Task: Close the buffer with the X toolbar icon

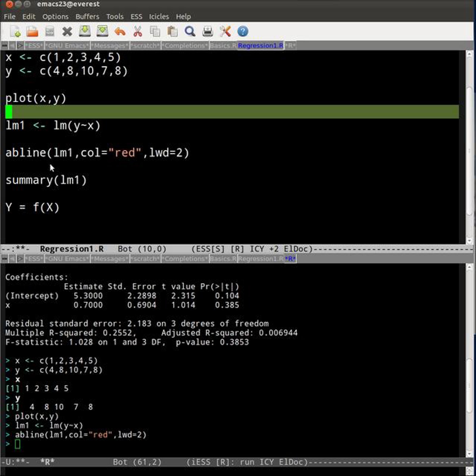Action: click(67, 32)
